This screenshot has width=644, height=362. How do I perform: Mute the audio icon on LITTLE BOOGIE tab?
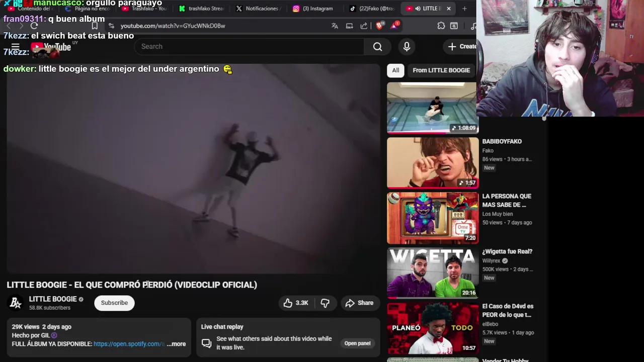(x=418, y=9)
